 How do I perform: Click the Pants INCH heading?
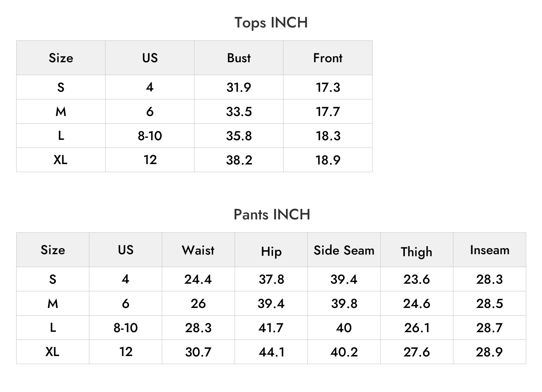(272, 214)
